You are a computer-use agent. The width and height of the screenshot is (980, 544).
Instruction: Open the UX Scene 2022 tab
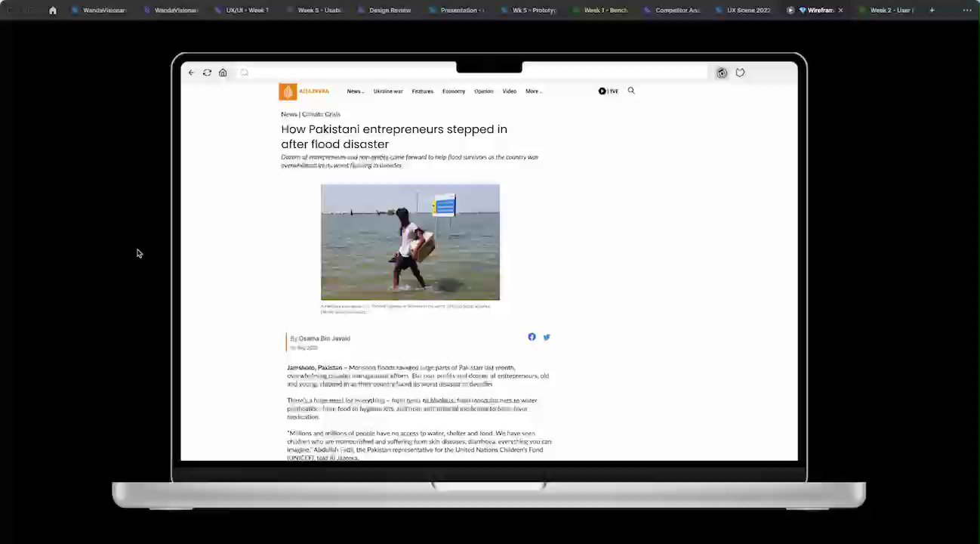point(742,11)
